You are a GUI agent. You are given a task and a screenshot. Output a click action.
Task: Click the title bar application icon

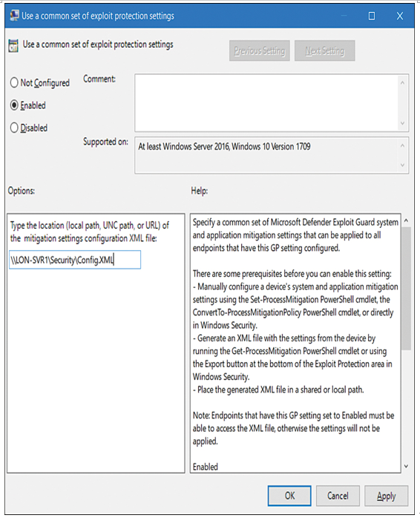pos(14,16)
